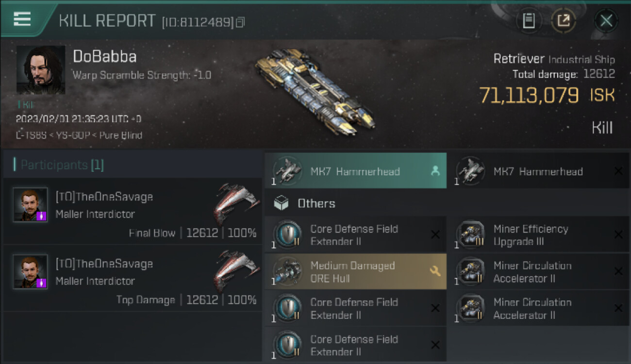Select the bottom Core Defense Field Extender II row
The image size is (631, 364).
355,345
